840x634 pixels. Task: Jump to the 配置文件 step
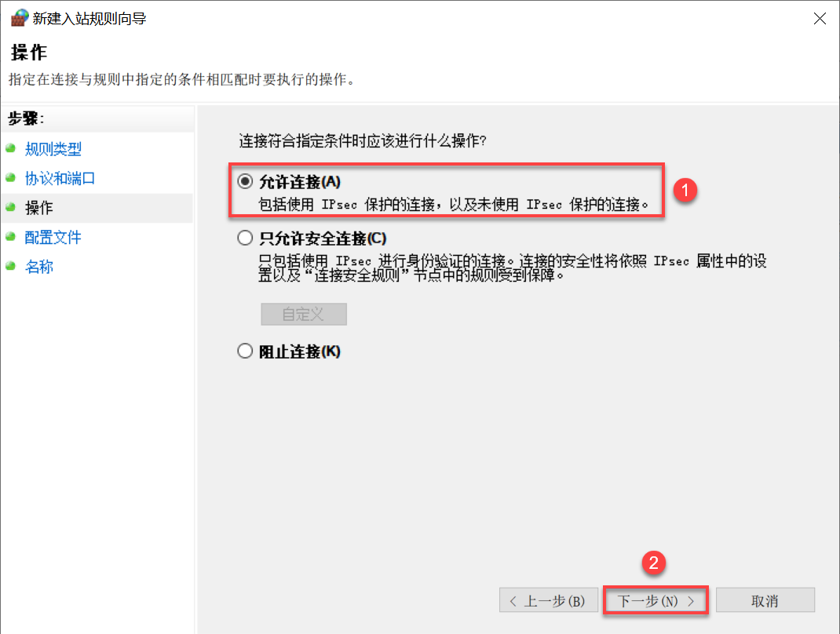(x=53, y=237)
